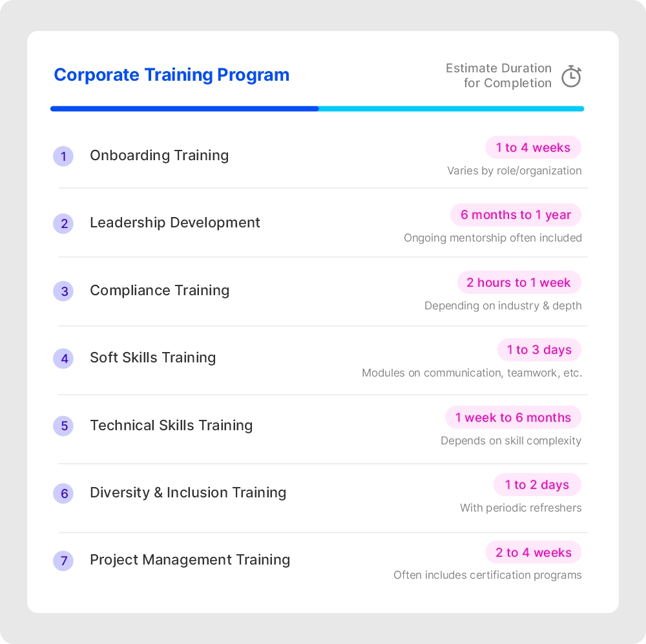646x644 pixels.
Task: Click the stopwatch timer icon
Action: click(x=571, y=76)
